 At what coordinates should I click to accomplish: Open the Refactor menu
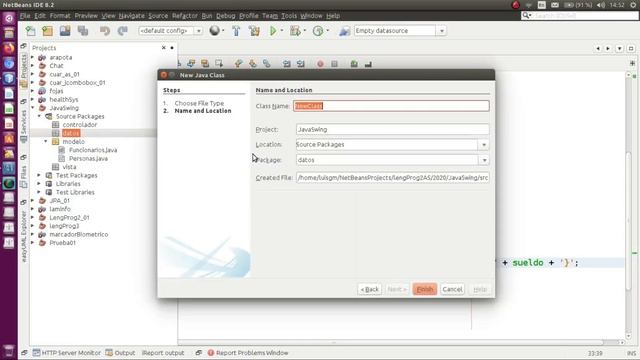click(x=184, y=16)
